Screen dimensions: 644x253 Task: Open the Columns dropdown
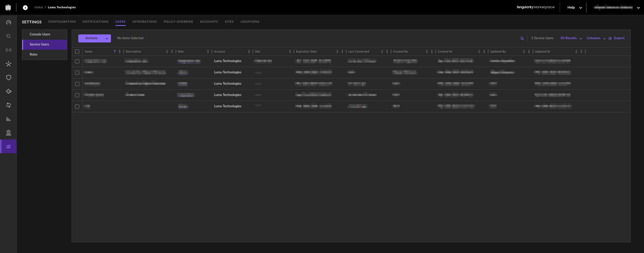click(596, 38)
